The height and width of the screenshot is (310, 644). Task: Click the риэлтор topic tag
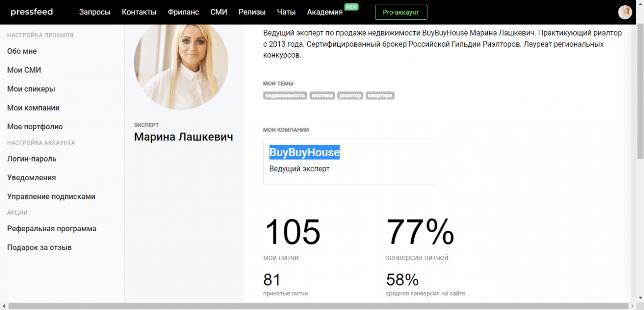coord(350,96)
